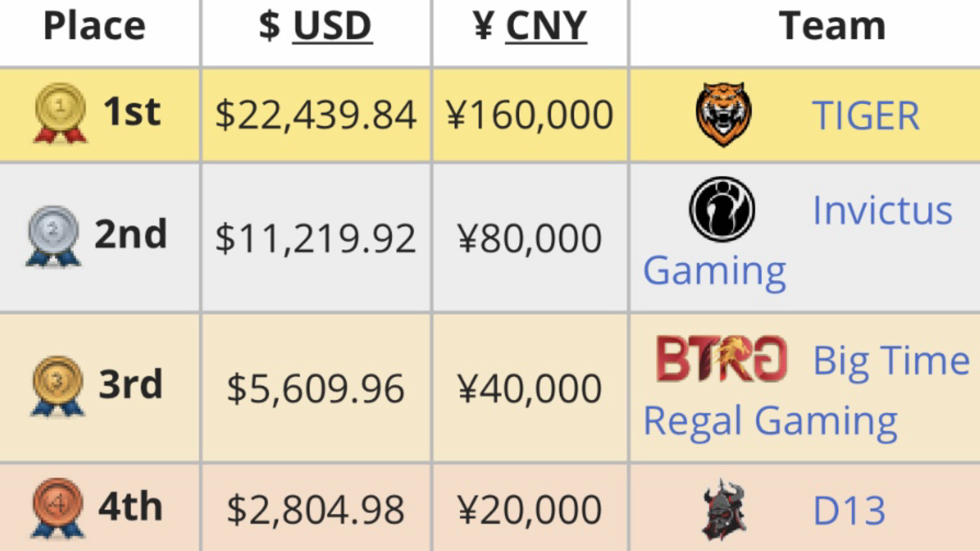
Task: Open the TIGER team link
Action: pos(865,115)
